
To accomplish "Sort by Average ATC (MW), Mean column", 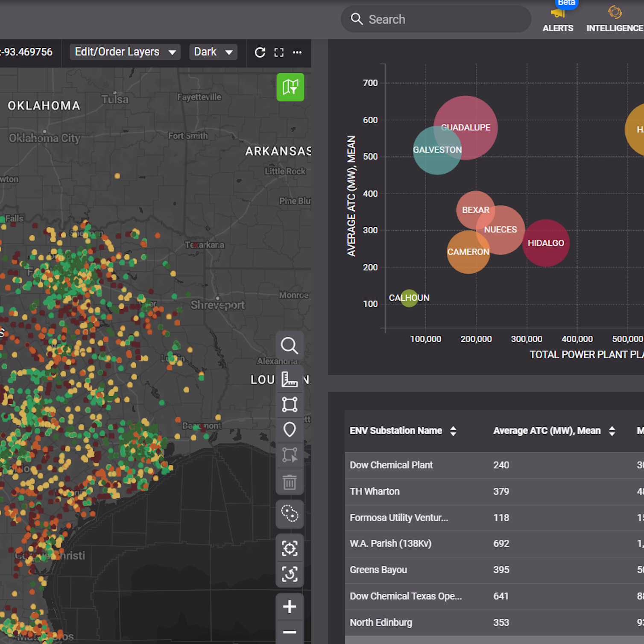I will coord(613,430).
